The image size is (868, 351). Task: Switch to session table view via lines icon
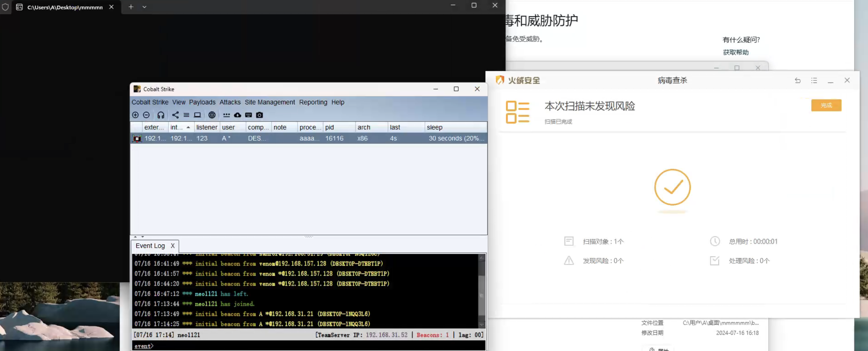point(186,115)
